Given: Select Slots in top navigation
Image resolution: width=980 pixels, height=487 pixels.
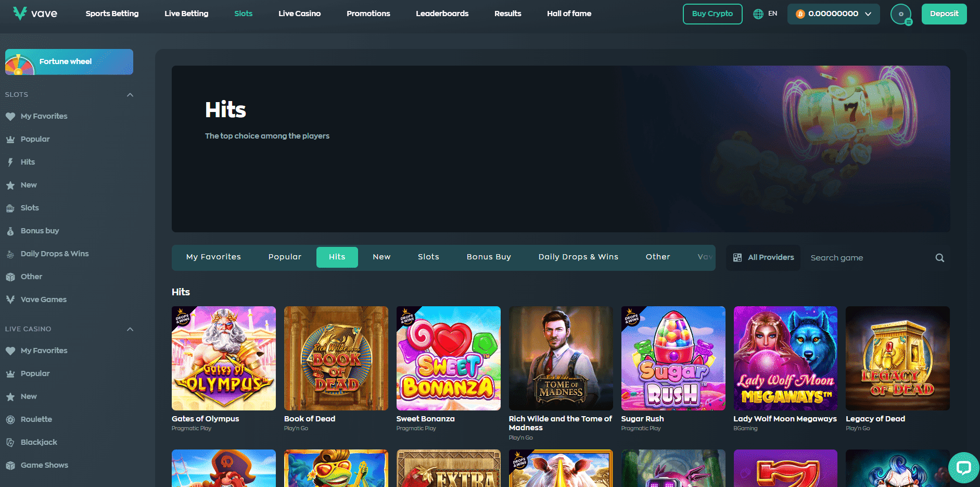Looking at the screenshot, I should [243, 14].
